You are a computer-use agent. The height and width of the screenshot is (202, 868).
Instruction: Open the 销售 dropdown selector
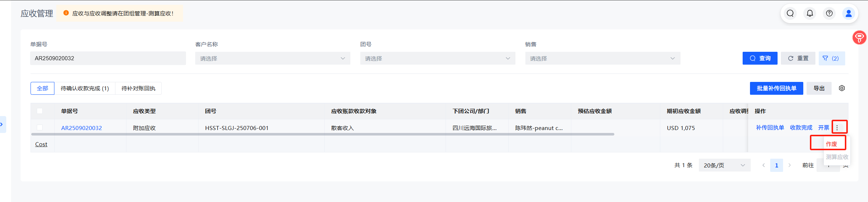[602, 58]
